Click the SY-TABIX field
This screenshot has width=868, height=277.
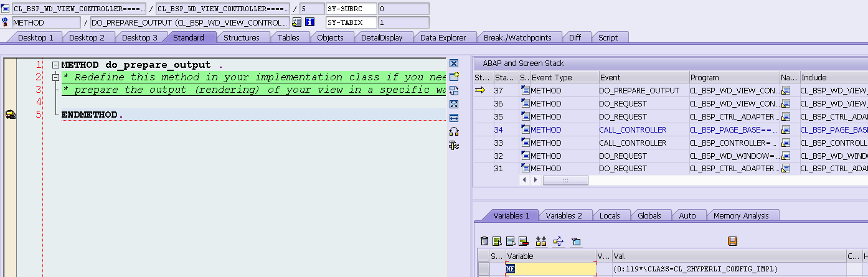pyautogui.click(x=352, y=22)
